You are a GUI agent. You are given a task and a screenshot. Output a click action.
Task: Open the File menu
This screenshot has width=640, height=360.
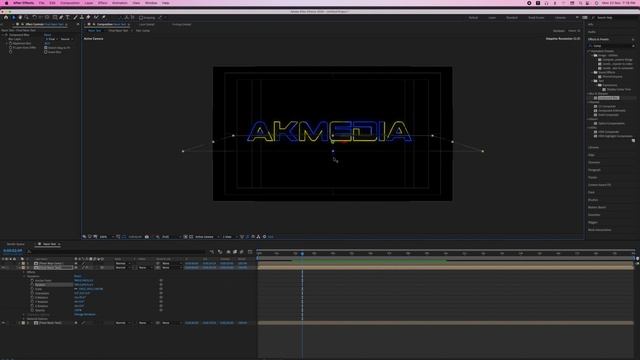click(x=42, y=3)
